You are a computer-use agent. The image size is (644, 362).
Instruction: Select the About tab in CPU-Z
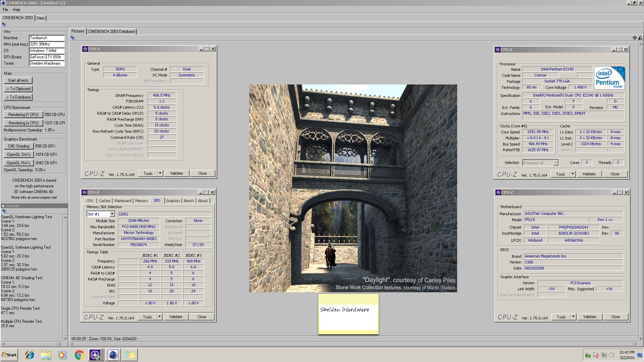click(203, 201)
